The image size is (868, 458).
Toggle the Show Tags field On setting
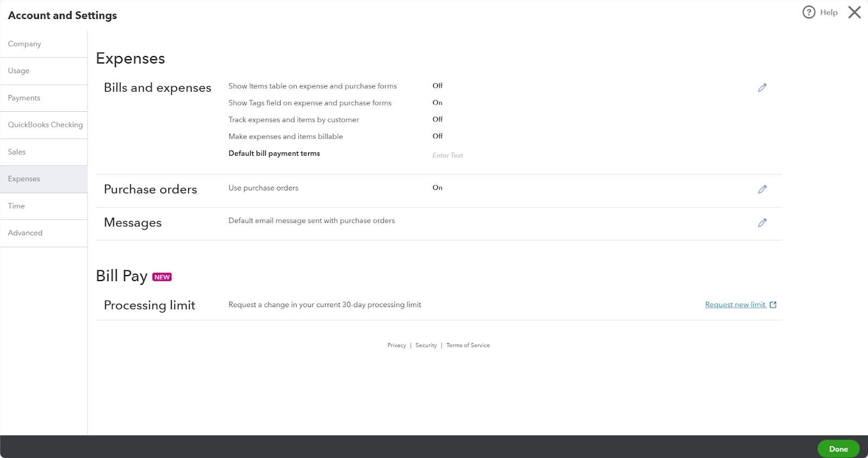pos(437,103)
